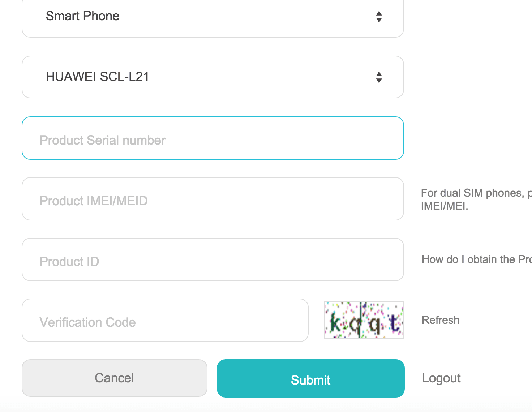Click the IMEI/MEI. hint line
Screen dimensions: 532x412
pyautogui.click(x=445, y=206)
